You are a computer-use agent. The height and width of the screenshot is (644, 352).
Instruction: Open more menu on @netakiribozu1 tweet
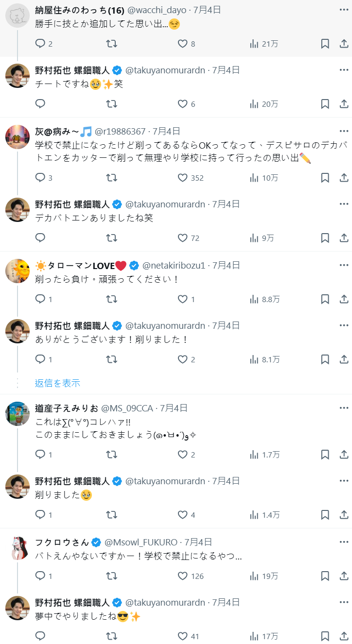pos(344,265)
